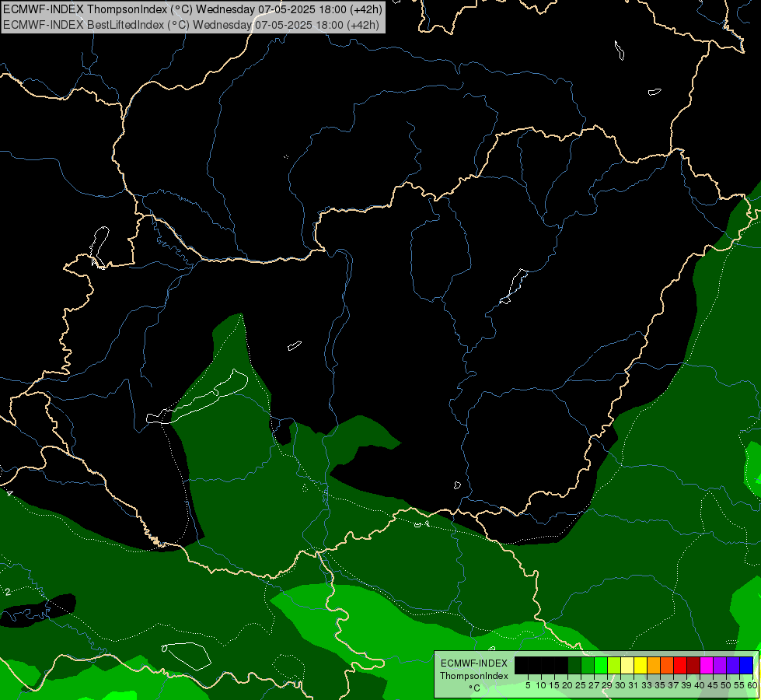The width and height of the screenshot is (761, 700).
Task: Click the ECMWF-INDEX label in the legend
Action: click(474, 663)
